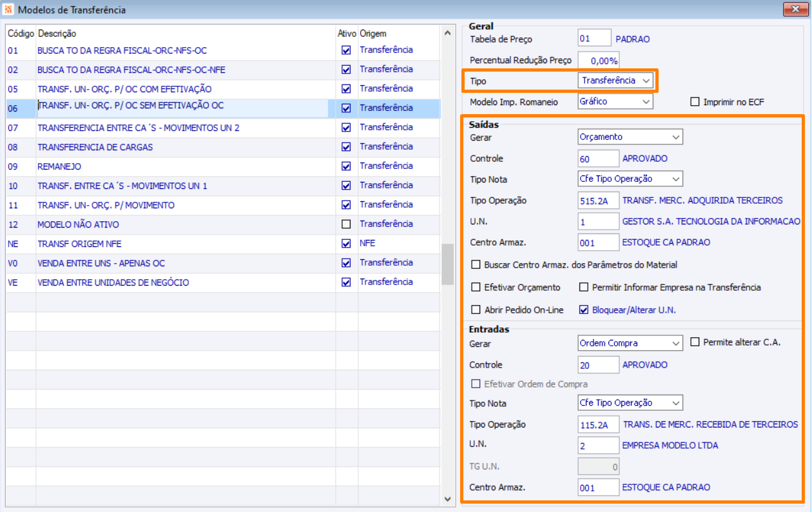Click the Código column header
The image size is (812, 512).
tap(21, 33)
